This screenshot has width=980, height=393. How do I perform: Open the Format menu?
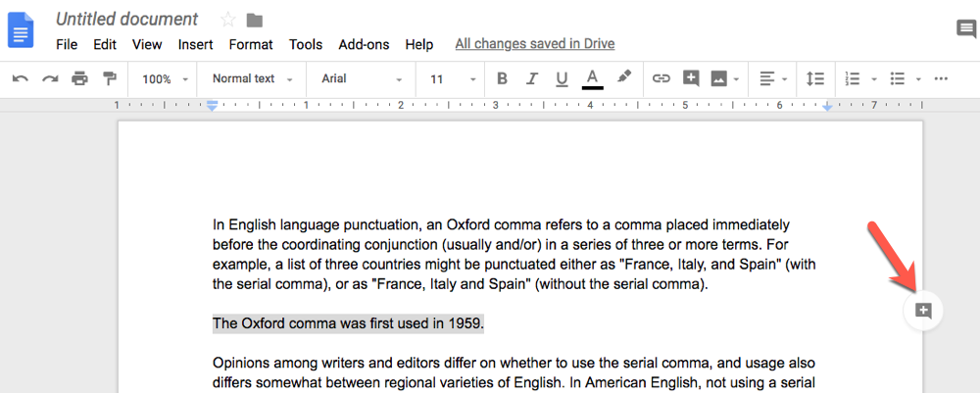pyautogui.click(x=251, y=44)
